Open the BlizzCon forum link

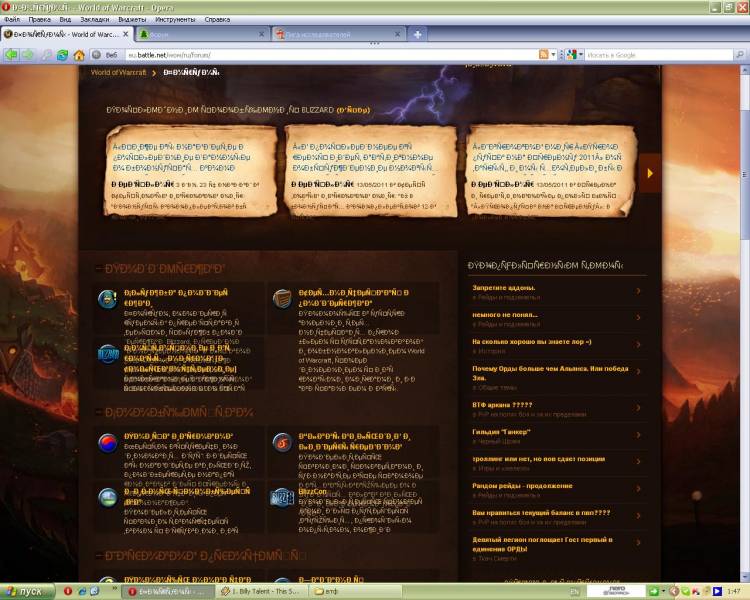point(312,491)
